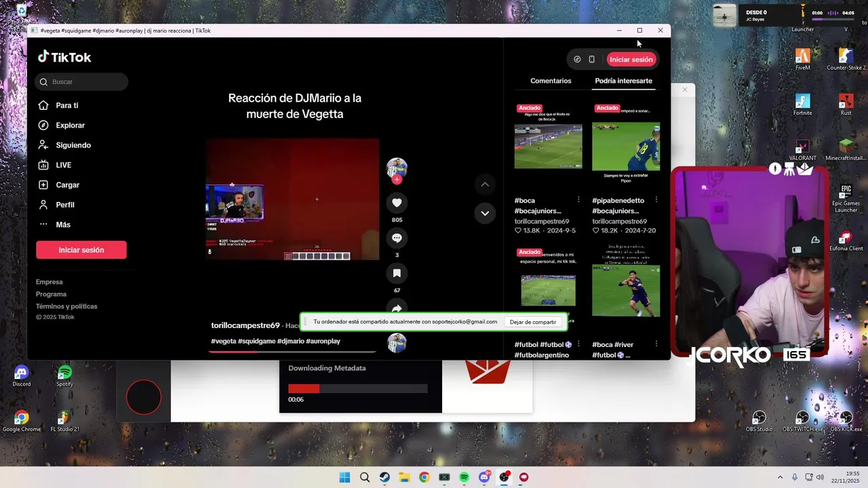The height and width of the screenshot is (488, 868).
Task: Seek on the video progress bar
Action: [292, 351]
